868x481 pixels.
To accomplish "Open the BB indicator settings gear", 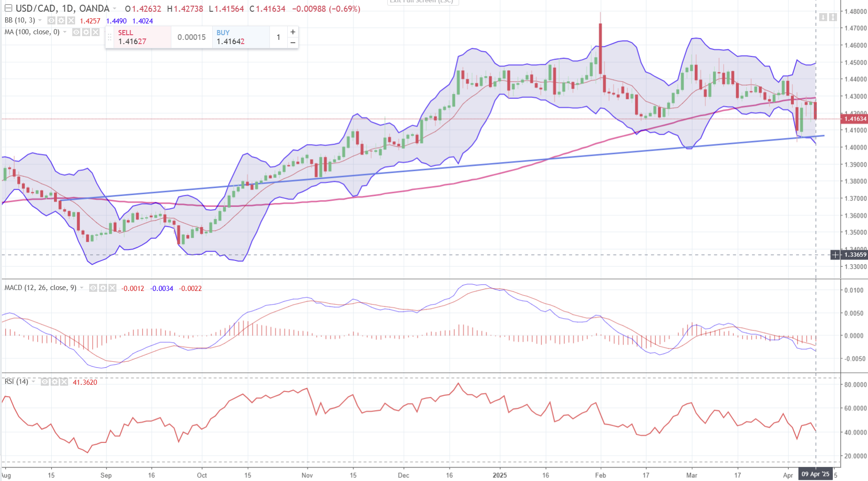I will point(61,21).
